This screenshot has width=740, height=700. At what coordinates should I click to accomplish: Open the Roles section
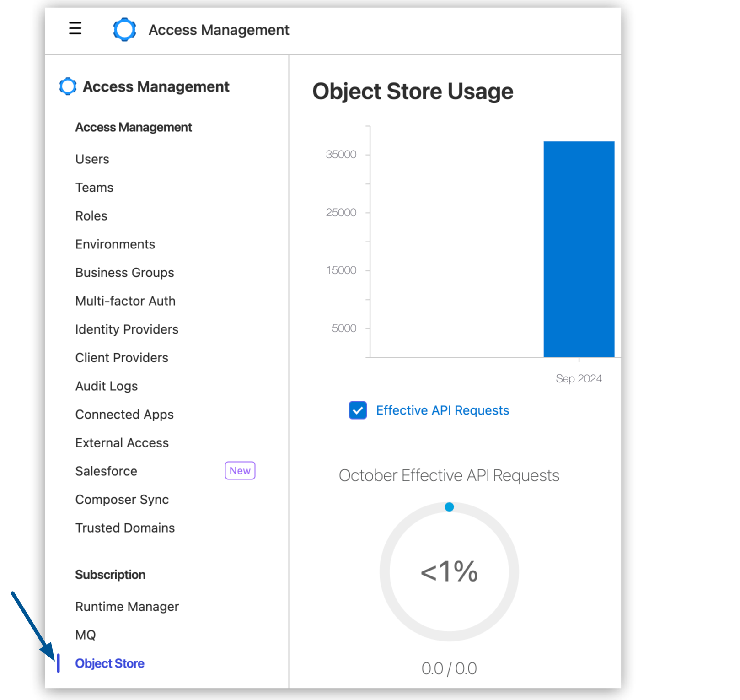click(x=91, y=215)
